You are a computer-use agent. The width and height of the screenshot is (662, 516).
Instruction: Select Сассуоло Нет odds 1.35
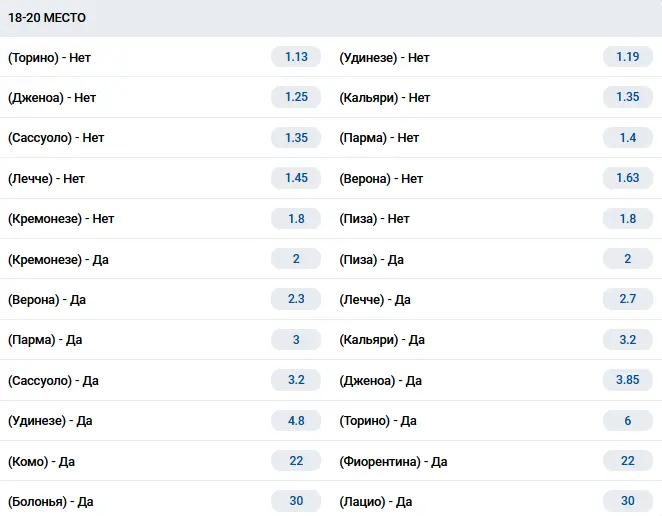(x=296, y=138)
